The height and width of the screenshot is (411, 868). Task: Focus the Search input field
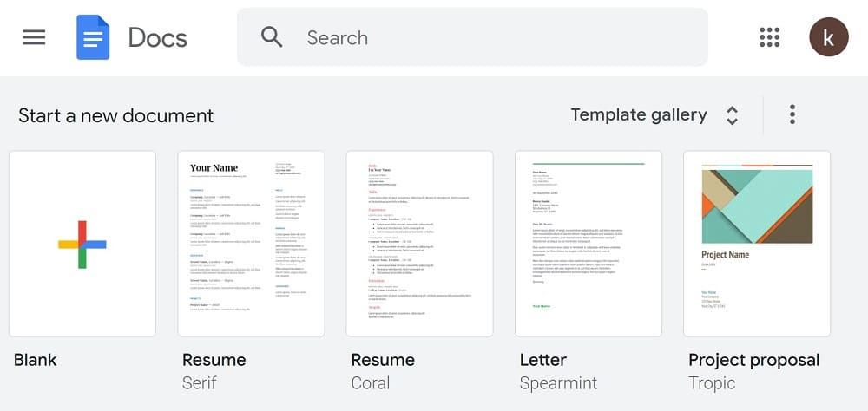click(472, 37)
